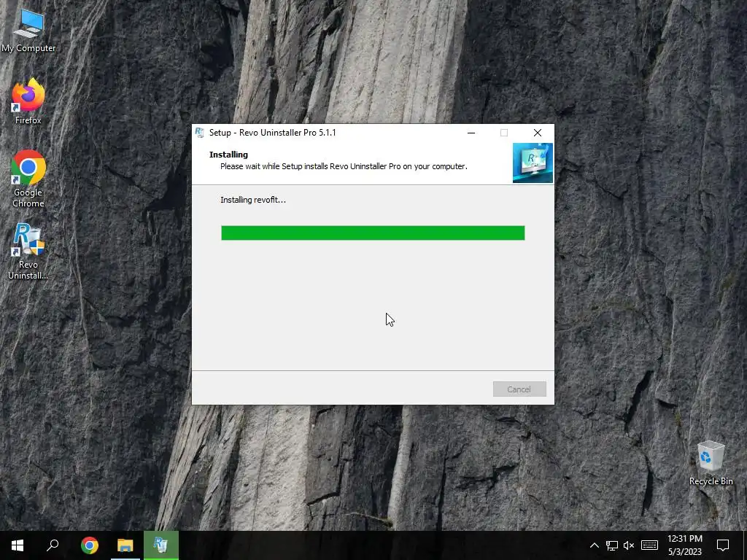This screenshot has width=747, height=560.
Task: Click the bold 'Installing' heading
Action: (x=228, y=155)
